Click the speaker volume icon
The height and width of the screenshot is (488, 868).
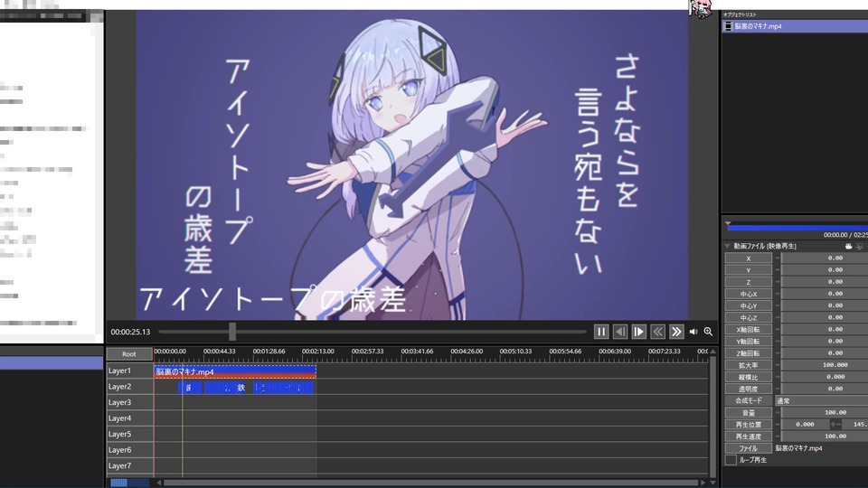click(x=693, y=332)
